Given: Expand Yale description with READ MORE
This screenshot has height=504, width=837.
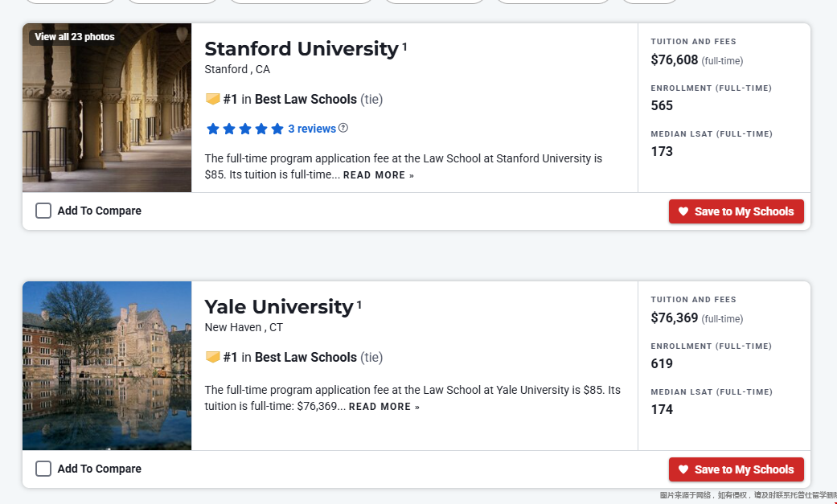Looking at the screenshot, I should tap(384, 407).
